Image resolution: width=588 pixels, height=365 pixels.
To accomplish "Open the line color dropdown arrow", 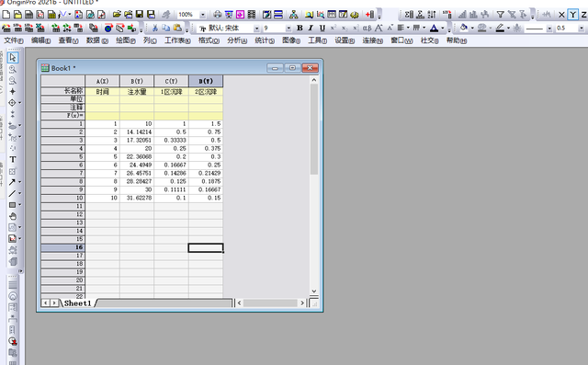I will pyautogui.click(x=508, y=28).
